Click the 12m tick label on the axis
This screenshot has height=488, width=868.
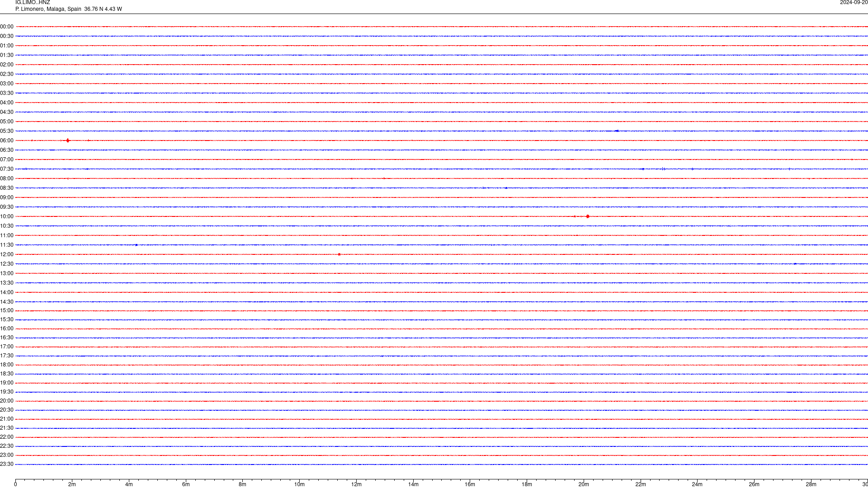point(356,484)
